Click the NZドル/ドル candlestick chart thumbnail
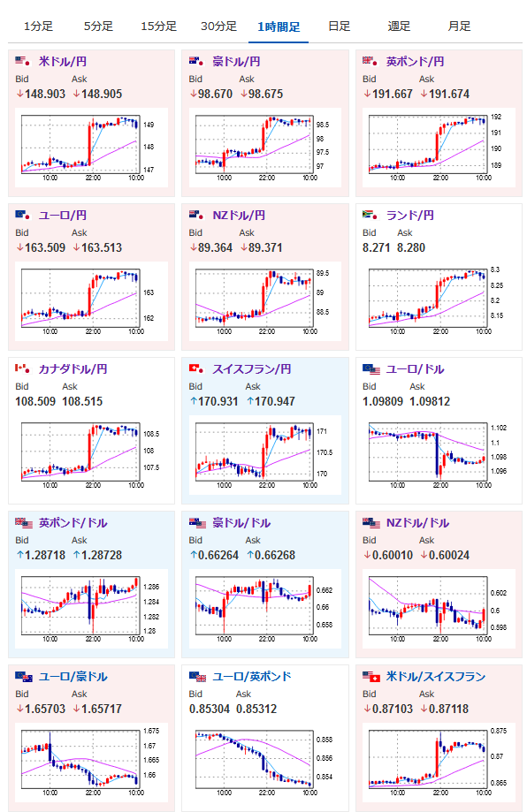527x812 pixels. click(439, 609)
